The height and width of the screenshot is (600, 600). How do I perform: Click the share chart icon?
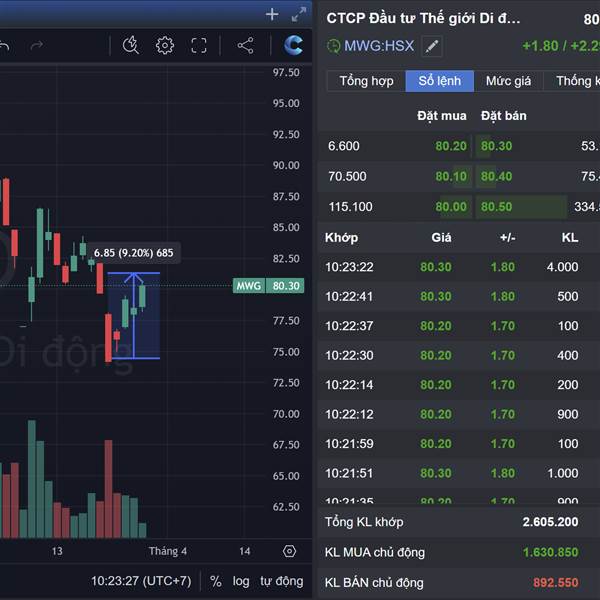click(x=245, y=45)
